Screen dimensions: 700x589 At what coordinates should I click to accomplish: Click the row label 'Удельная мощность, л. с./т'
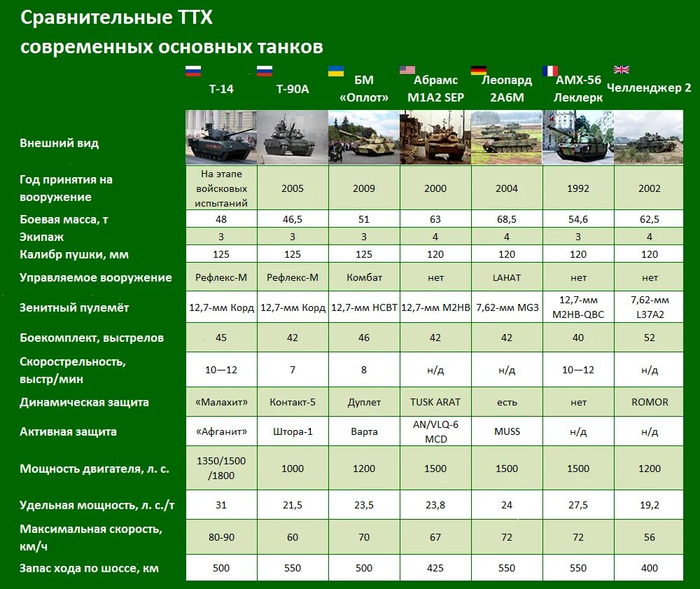97,505
